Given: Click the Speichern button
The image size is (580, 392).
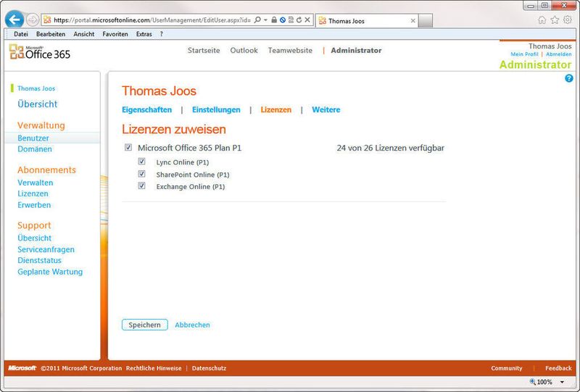Looking at the screenshot, I should tap(144, 325).
